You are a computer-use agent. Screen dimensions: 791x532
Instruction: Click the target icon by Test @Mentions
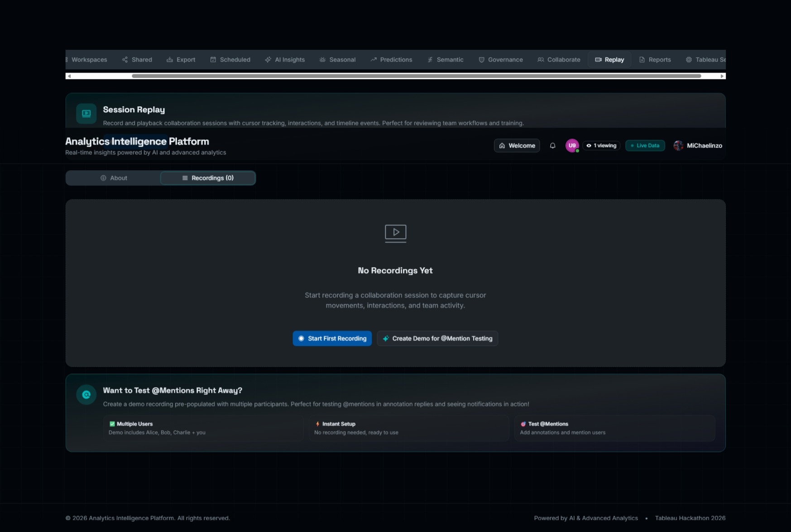tap(523, 424)
